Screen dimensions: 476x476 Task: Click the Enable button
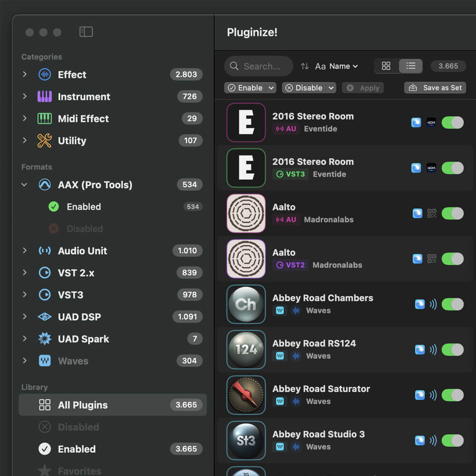(246, 88)
